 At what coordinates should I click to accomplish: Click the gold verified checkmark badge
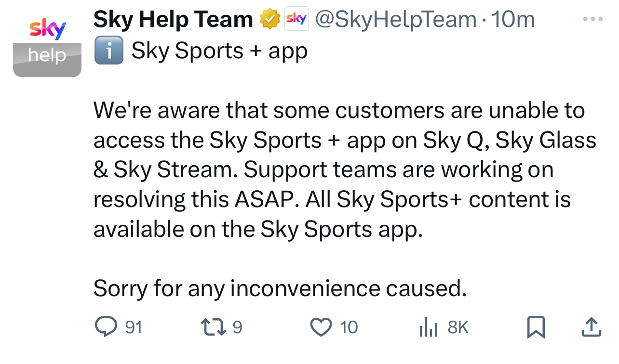[x=270, y=20]
